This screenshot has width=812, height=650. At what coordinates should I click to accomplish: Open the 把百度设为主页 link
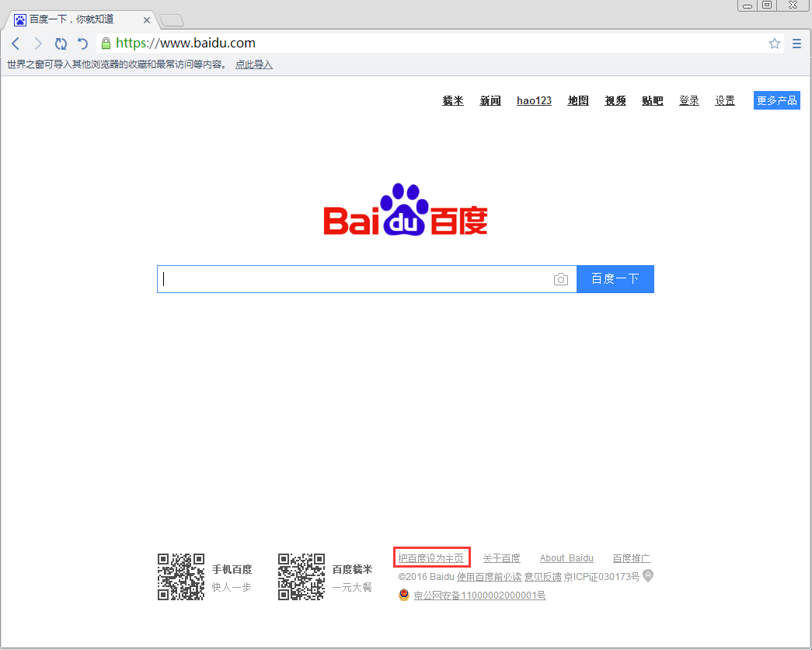pyautogui.click(x=431, y=557)
